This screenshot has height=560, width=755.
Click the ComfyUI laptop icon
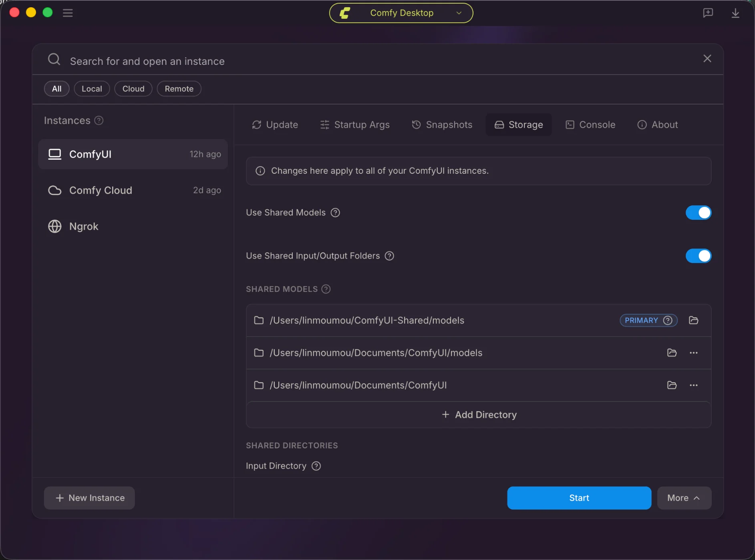coord(55,154)
